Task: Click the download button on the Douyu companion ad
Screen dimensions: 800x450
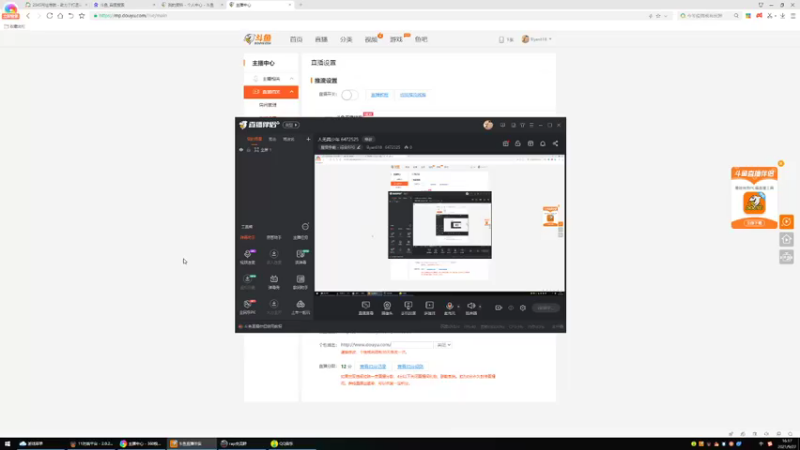Action: tap(754, 223)
